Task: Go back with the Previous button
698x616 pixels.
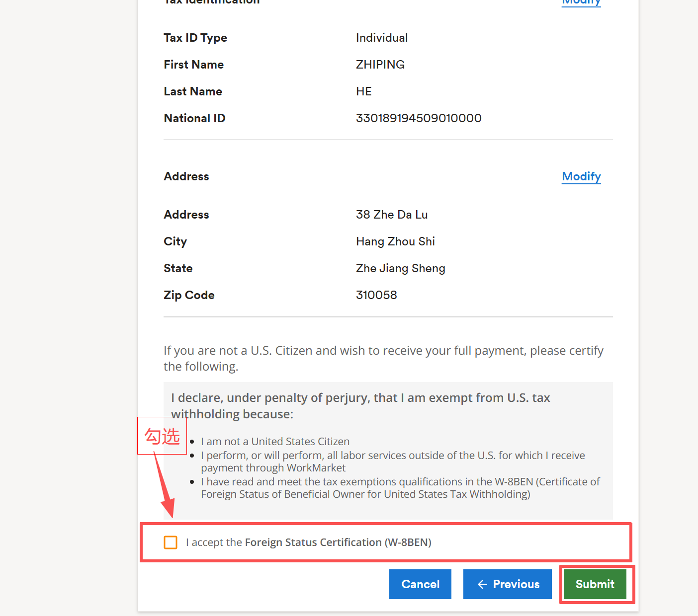Action: (x=507, y=584)
